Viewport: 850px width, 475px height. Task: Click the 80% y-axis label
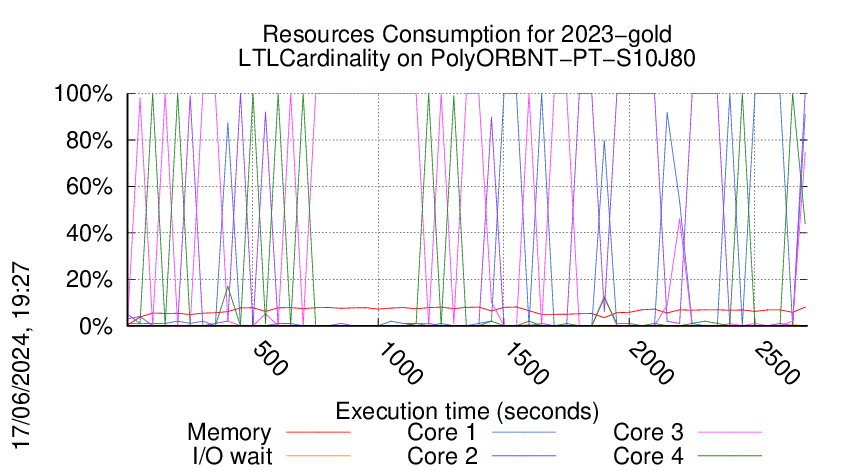89,140
